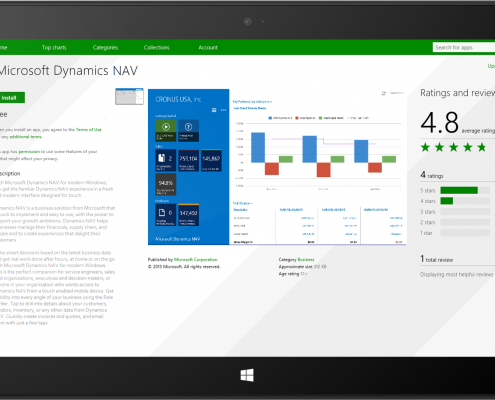Click the question mark help tile
Image resolution: width=495 pixels, height=400 pixels.
click(188, 130)
